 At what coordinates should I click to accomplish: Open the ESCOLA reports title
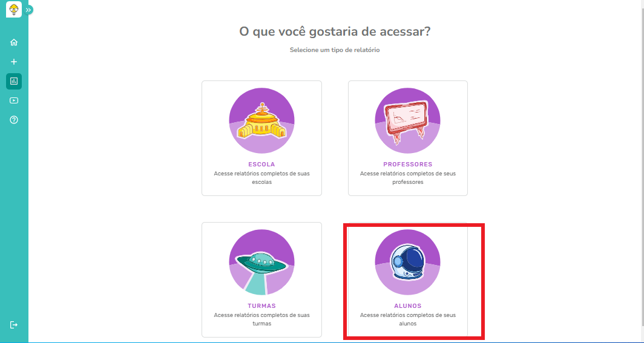click(x=261, y=165)
